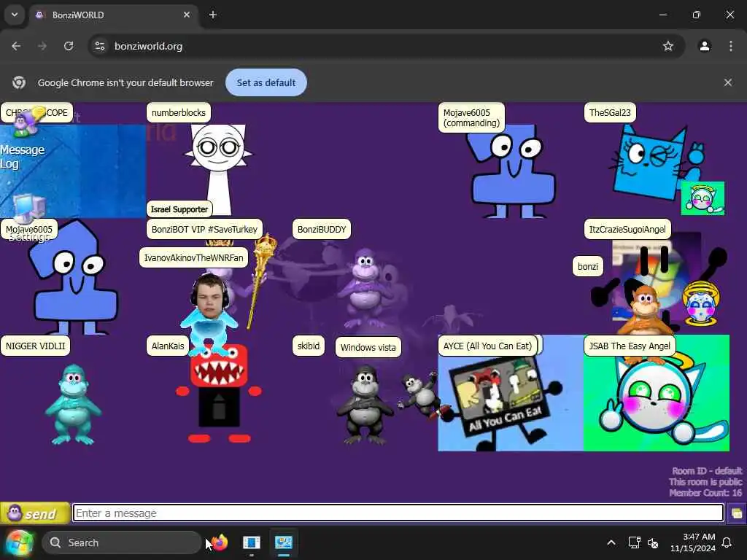
Task: Open the Chrome profile menu
Action: point(705,46)
